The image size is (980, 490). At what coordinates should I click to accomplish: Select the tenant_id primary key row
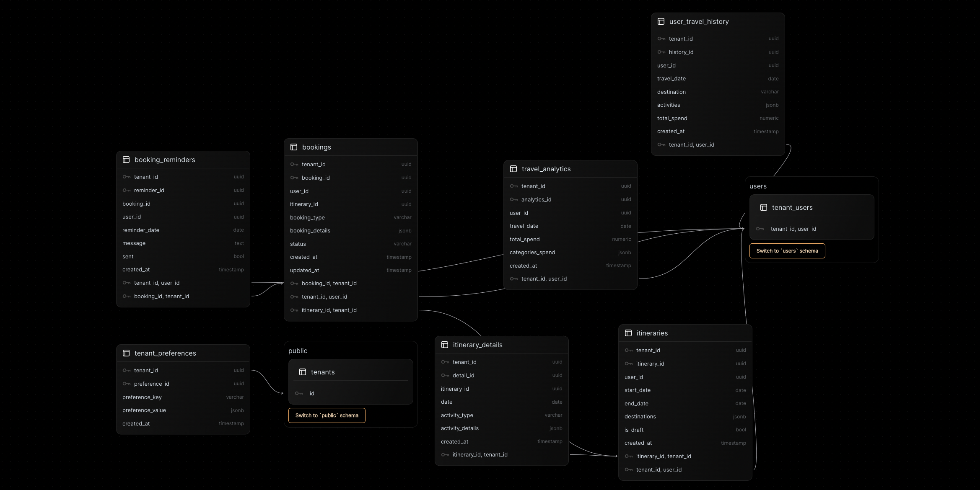pos(182,177)
